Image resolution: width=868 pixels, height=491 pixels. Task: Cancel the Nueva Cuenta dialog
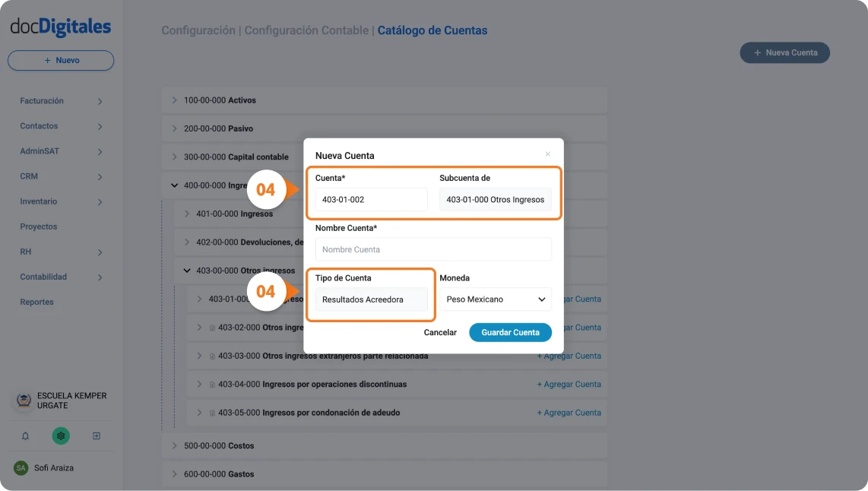point(440,332)
